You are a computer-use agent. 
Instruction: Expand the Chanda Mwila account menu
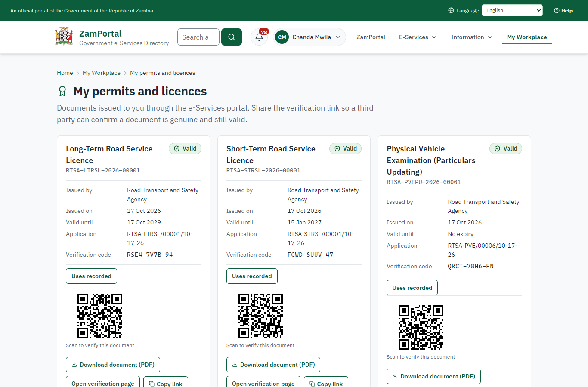(x=309, y=37)
